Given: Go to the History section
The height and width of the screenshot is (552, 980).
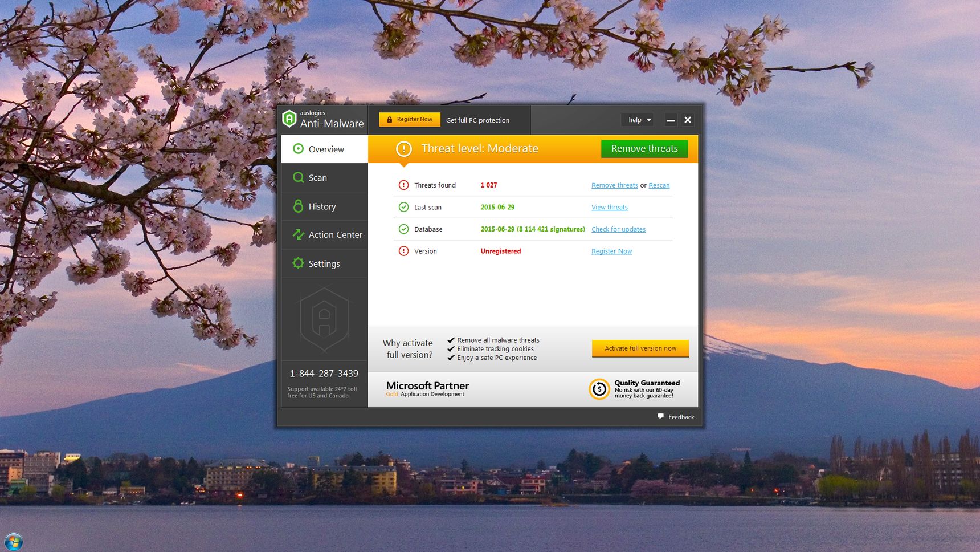Looking at the screenshot, I should point(324,206).
